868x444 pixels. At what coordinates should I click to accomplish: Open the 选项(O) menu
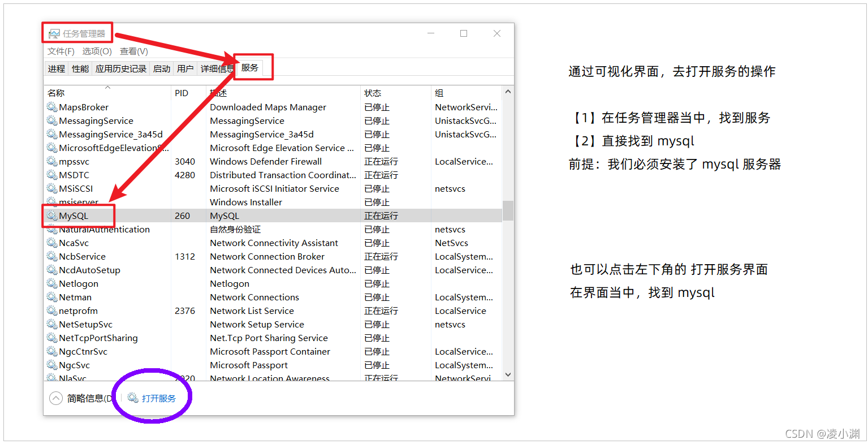point(97,51)
